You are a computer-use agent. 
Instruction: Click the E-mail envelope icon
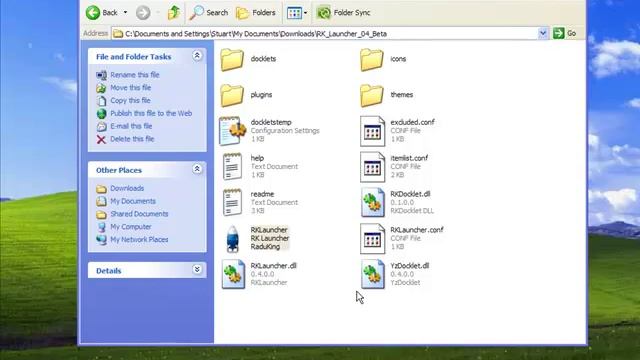click(x=101, y=127)
